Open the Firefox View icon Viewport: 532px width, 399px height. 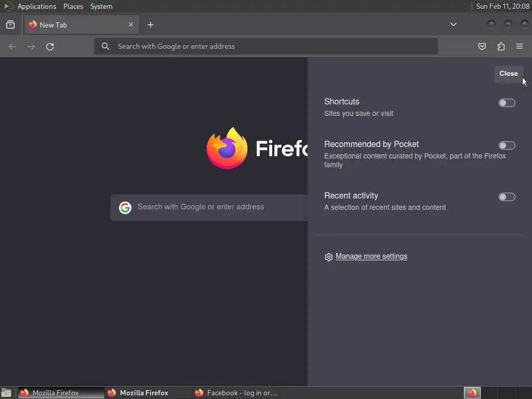tap(10, 25)
